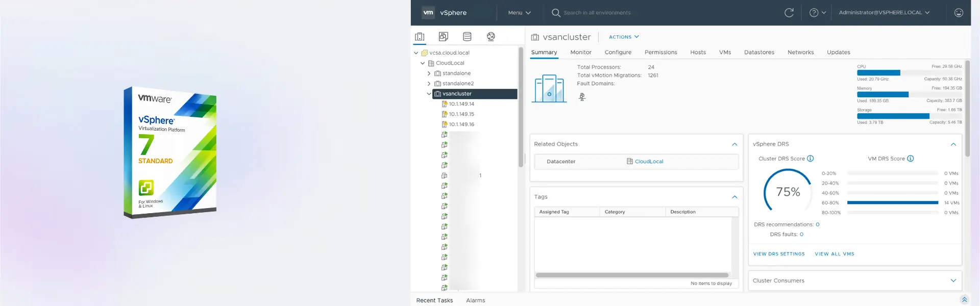Click the Memory usage progress bar
The width and height of the screenshot is (980, 306).
pos(909,94)
